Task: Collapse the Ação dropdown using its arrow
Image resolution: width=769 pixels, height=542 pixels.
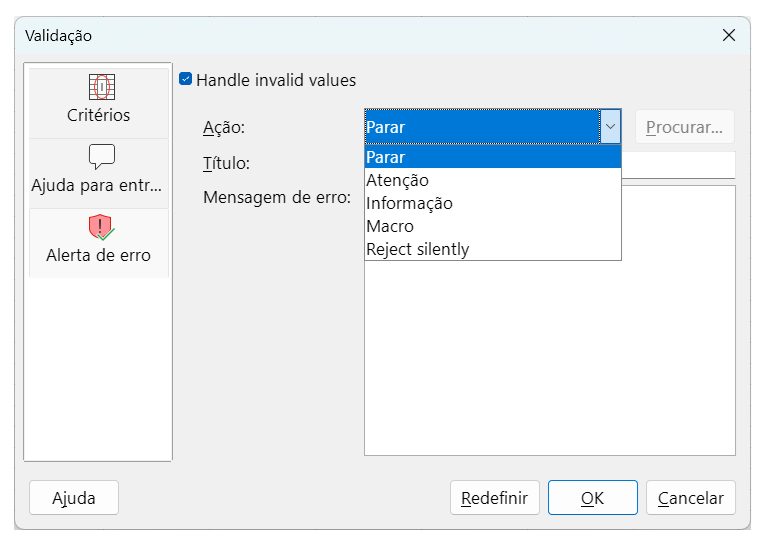Action: click(610, 127)
